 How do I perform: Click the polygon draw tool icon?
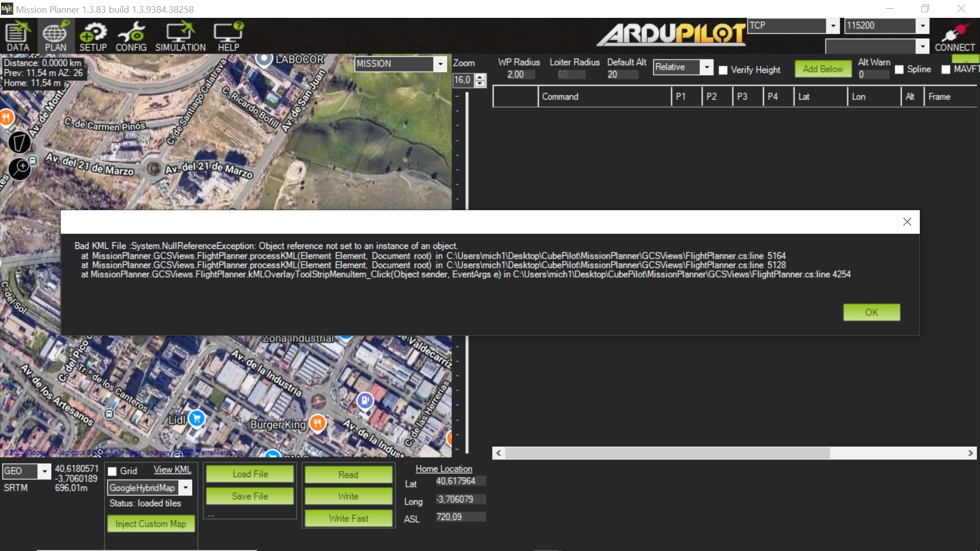pyautogui.click(x=19, y=142)
